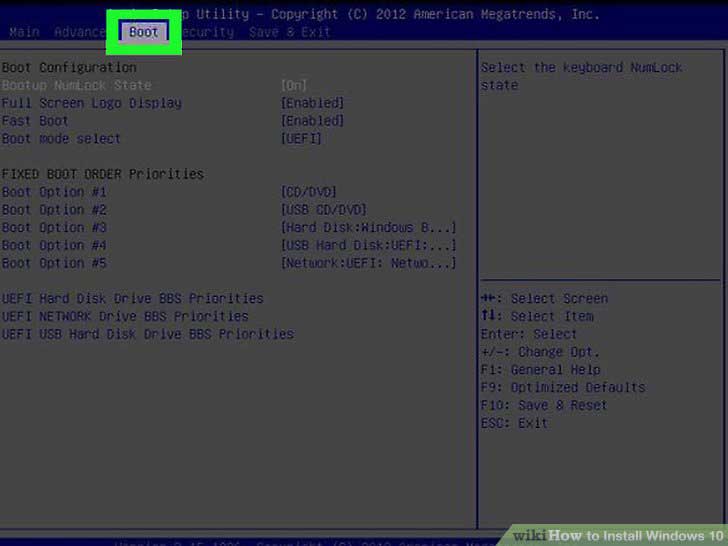Select the Boot Option #1 label
This screenshot has width=728, height=546.
(54, 192)
